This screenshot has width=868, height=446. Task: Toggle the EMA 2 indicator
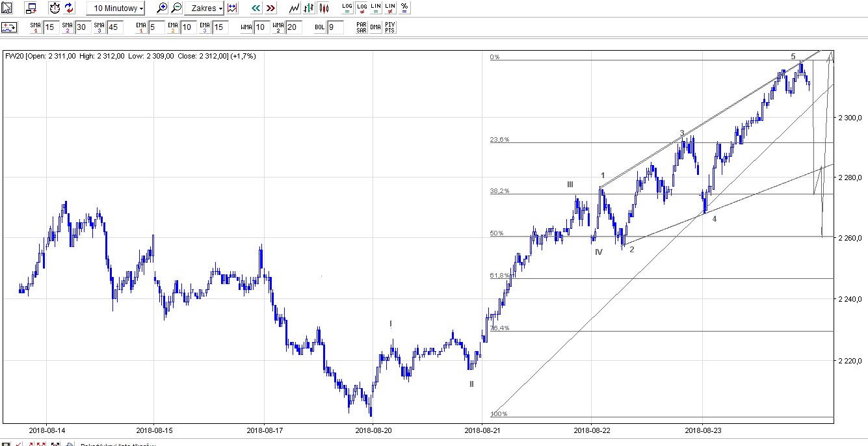172,27
